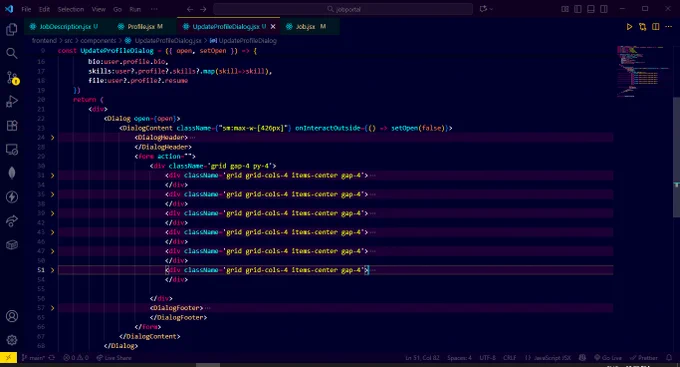Click the code minimap preview
The image size is (680, 367).
644,72
